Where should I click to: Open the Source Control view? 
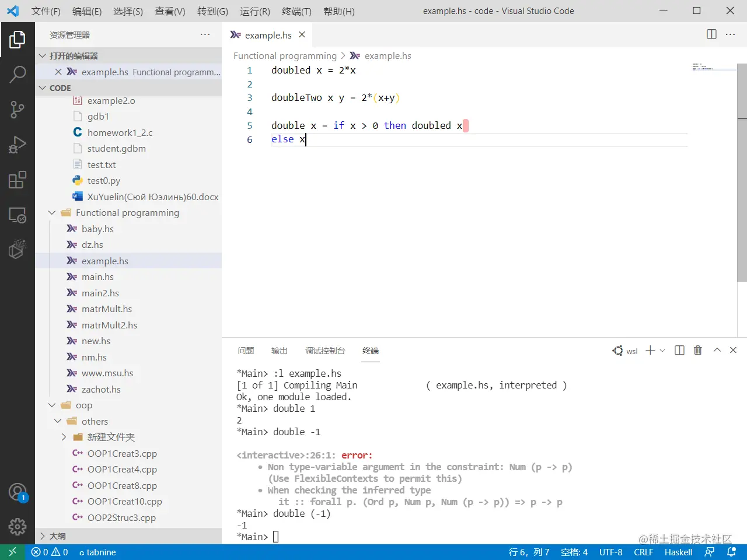tap(18, 109)
